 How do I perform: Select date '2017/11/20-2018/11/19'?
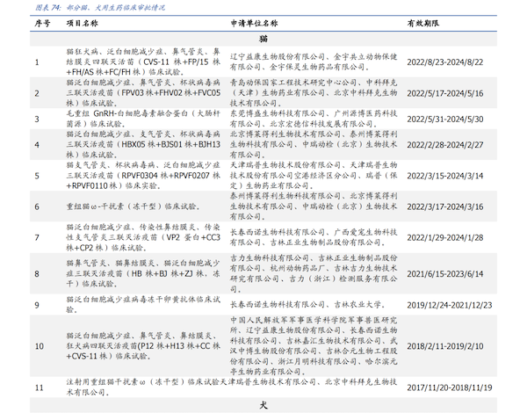450,387
